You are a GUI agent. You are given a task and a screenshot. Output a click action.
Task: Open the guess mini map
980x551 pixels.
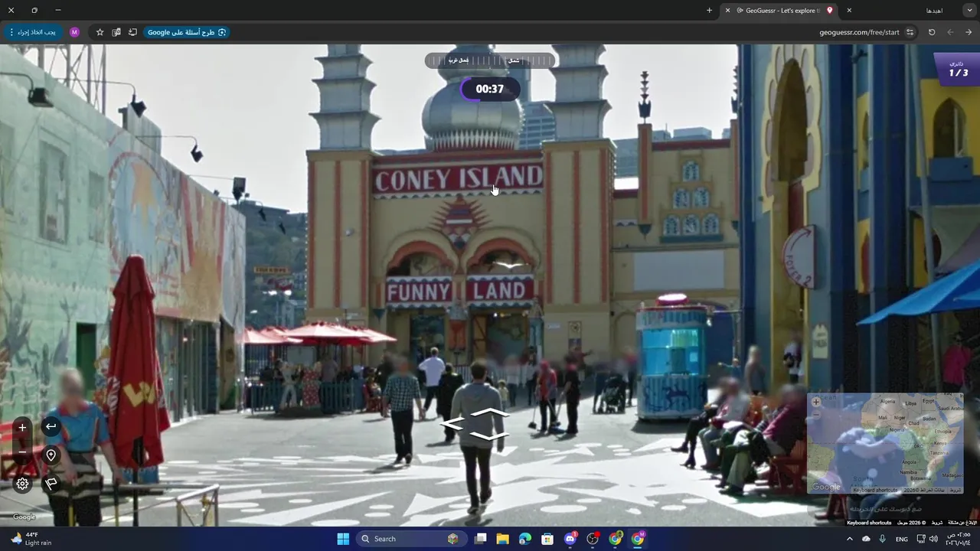[x=885, y=443]
